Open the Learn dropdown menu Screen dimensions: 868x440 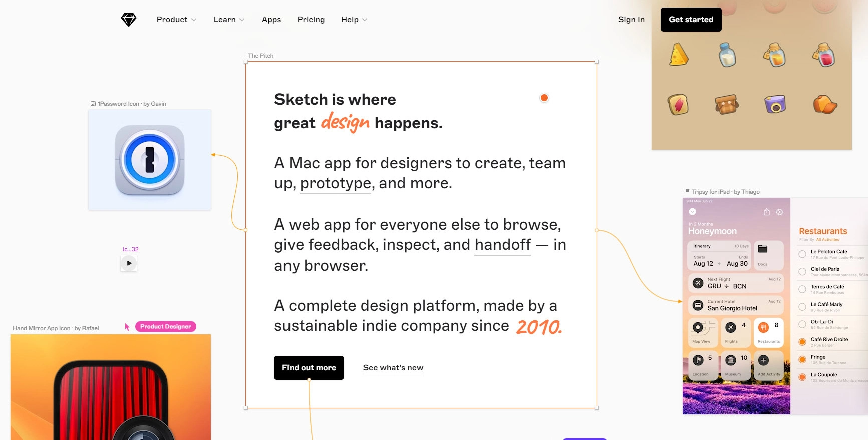229,20
